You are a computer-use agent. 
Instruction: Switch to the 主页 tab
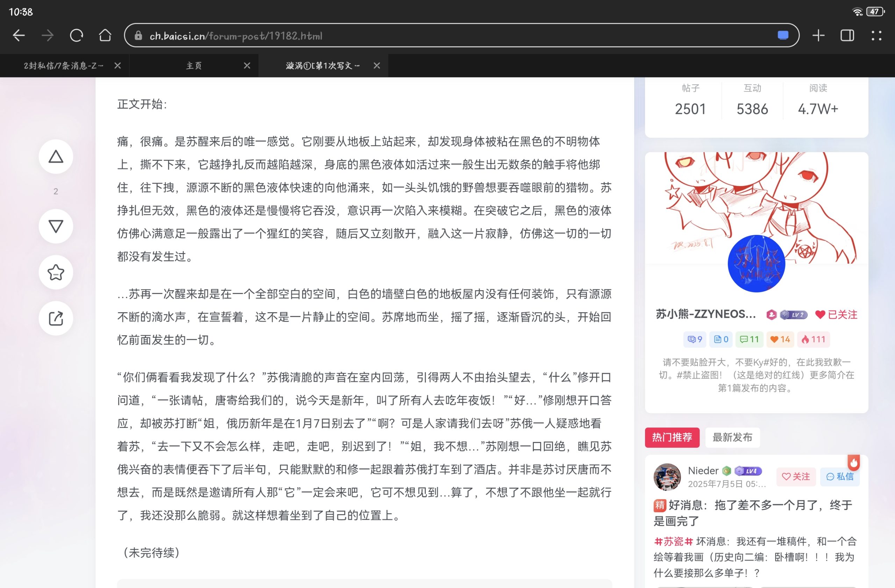(194, 66)
